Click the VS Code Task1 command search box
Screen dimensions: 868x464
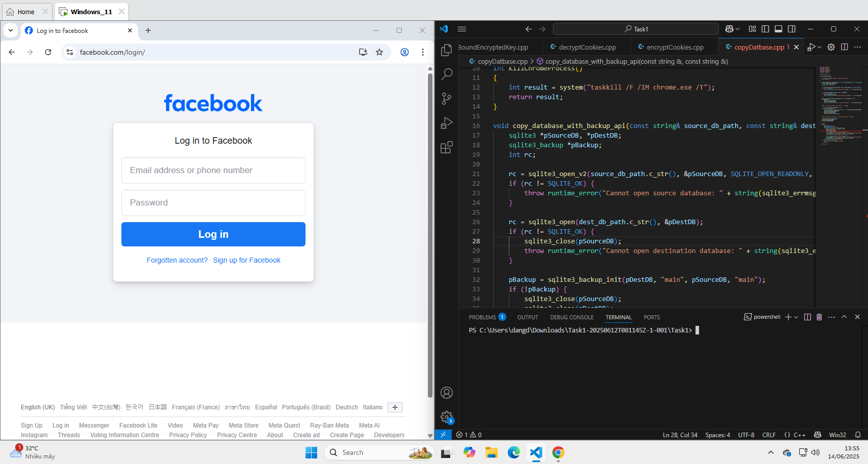(636, 29)
